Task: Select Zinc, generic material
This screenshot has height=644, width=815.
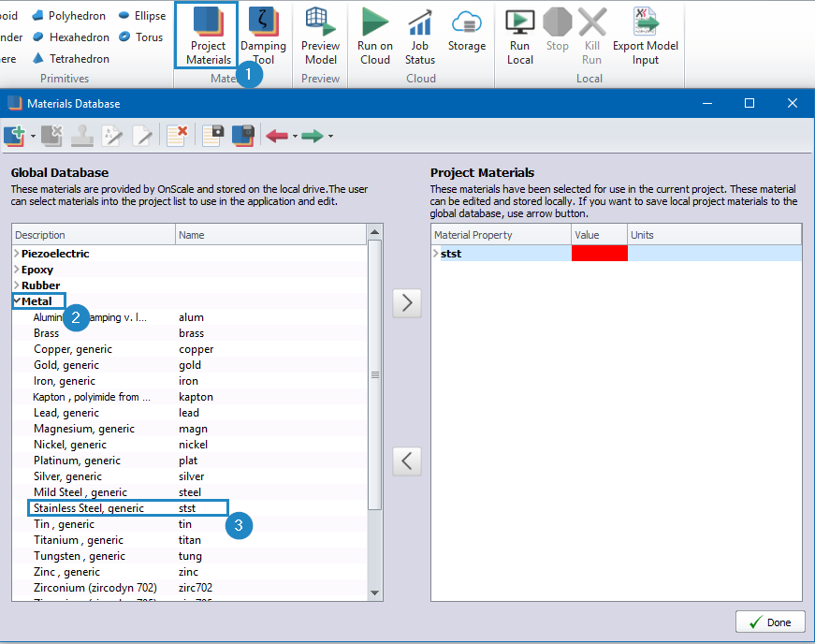Action: click(190, 571)
